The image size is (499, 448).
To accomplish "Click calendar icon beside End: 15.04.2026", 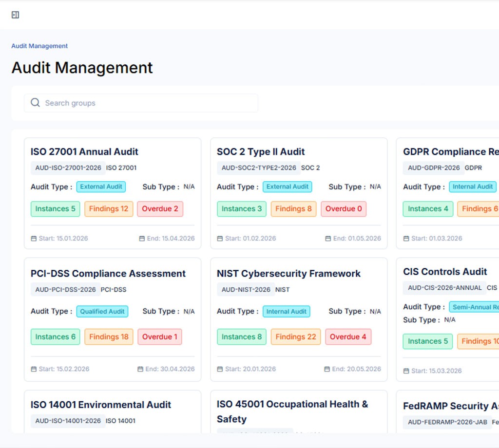I will pos(142,239).
